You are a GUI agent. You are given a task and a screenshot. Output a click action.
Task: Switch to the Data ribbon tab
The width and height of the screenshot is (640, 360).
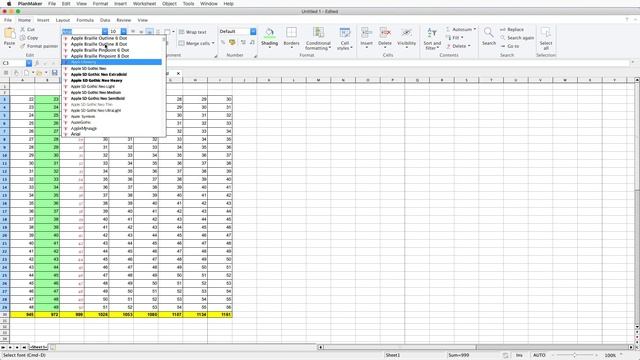[105, 20]
